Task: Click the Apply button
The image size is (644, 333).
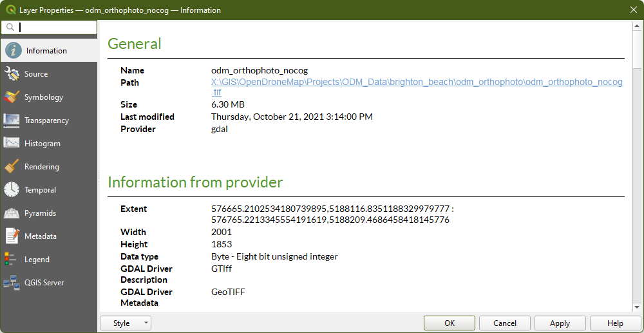Action: click(x=560, y=323)
